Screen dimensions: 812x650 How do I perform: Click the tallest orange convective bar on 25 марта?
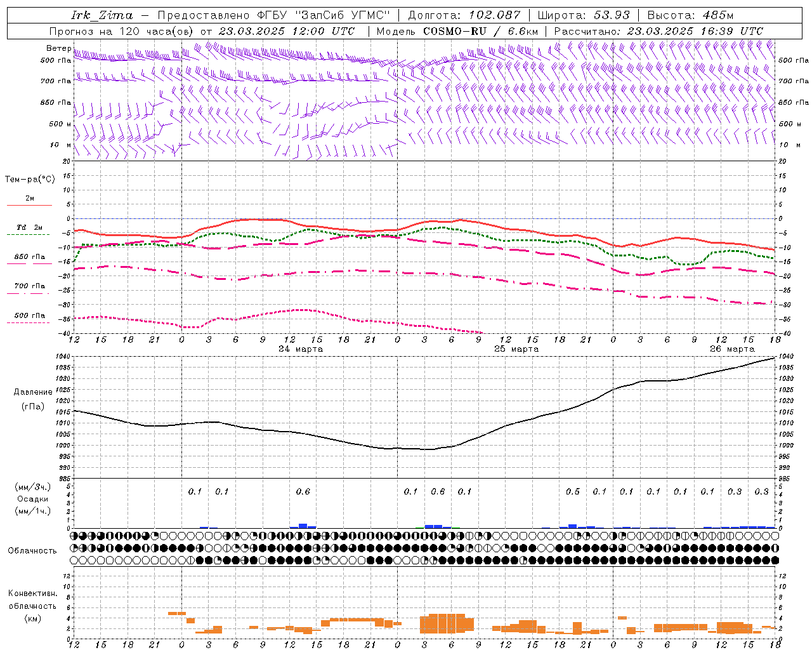tap(447, 623)
